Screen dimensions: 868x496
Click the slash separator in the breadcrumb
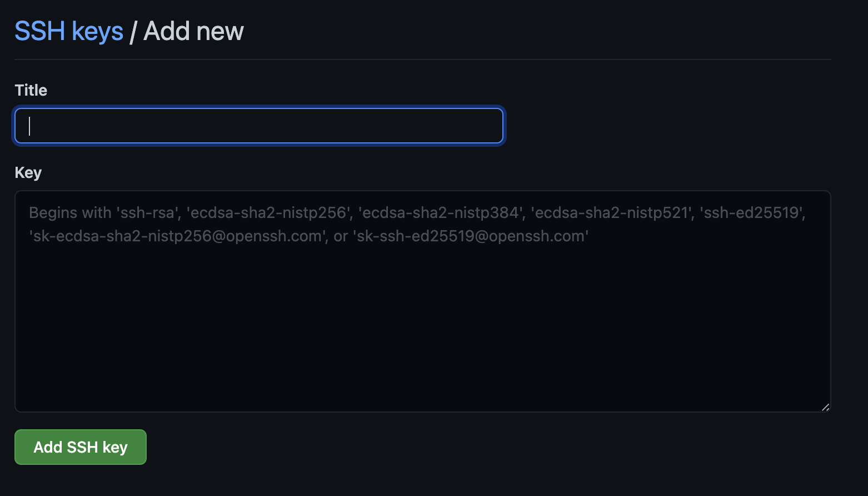tap(133, 32)
